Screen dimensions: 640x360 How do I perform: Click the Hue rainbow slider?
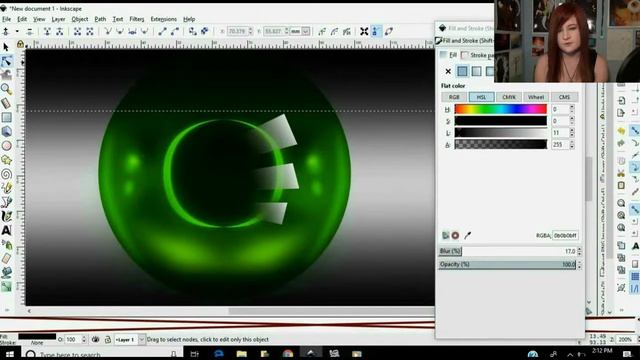(500, 109)
